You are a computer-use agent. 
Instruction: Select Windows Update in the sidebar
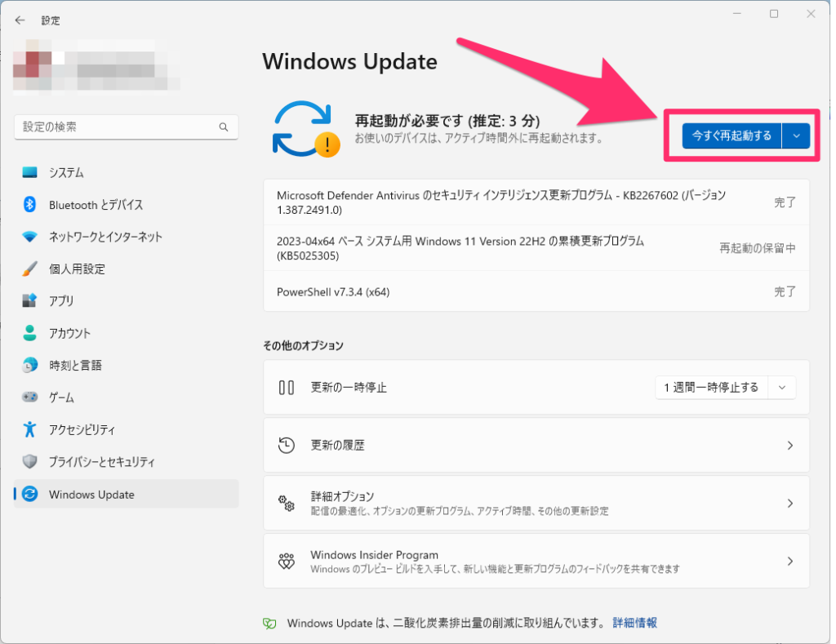(x=127, y=494)
